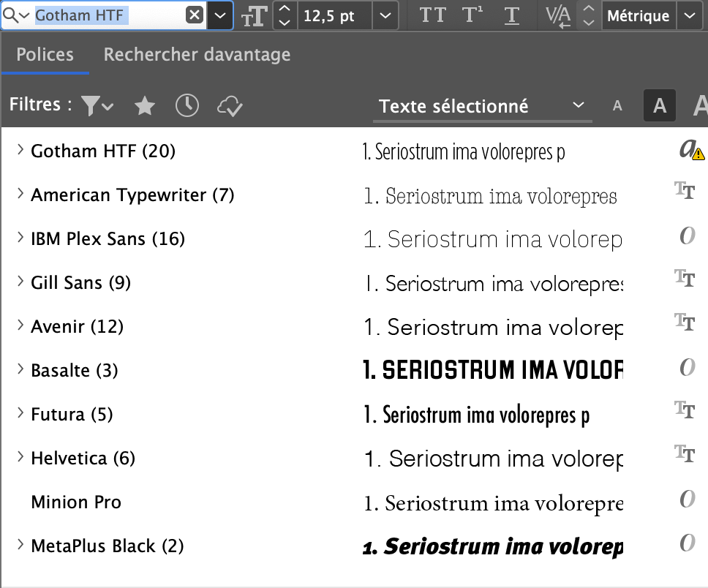The height and width of the screenshot is (588, 708).
Task: Clear the Gotham HTF font search field
Action: coord(194,15)
